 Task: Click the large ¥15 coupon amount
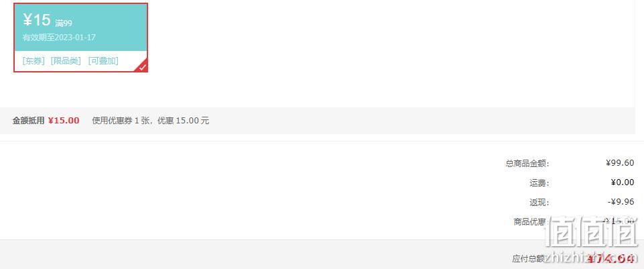(x=37, y=19)
